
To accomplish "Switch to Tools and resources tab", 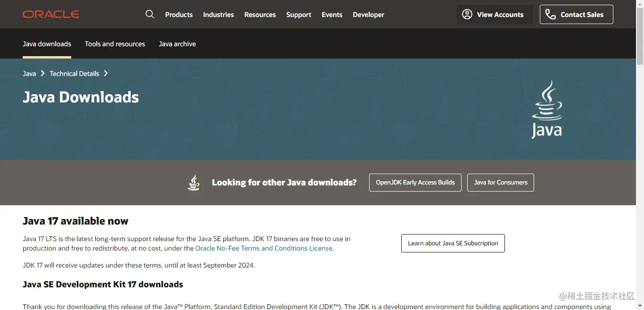I will click(x=115, y=44).
